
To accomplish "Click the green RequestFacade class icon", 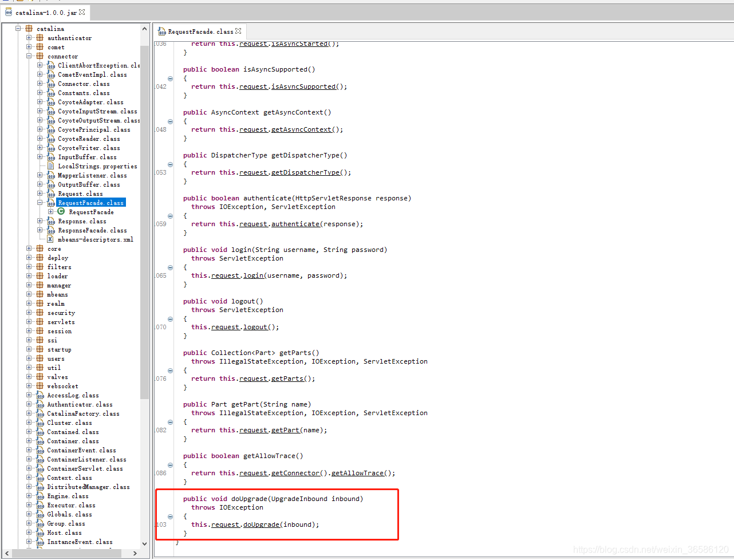I will click(x=61, y=212).
